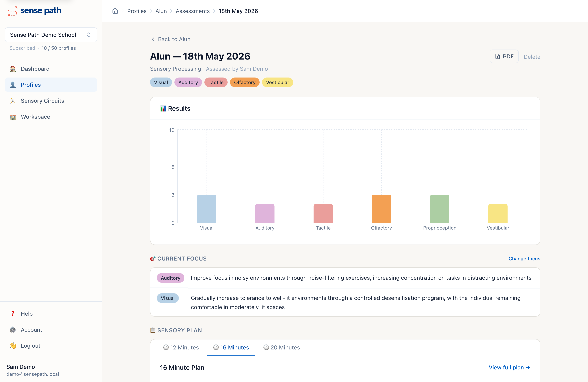Click the '16 Minute Plan' heading
The image size is (588, 382).
click(x=182, y=367)
